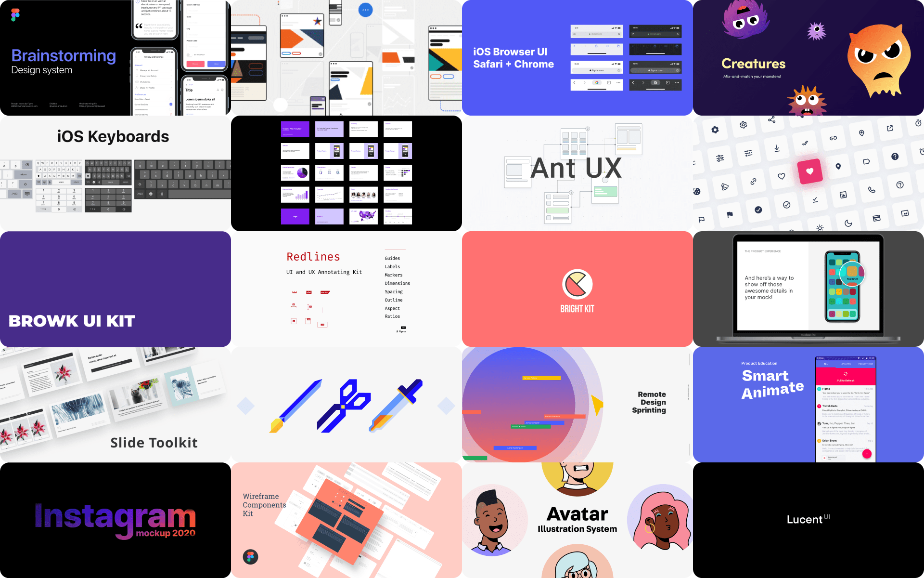Open Instagram Mockup 2020 project

click(x=116, y=520)
